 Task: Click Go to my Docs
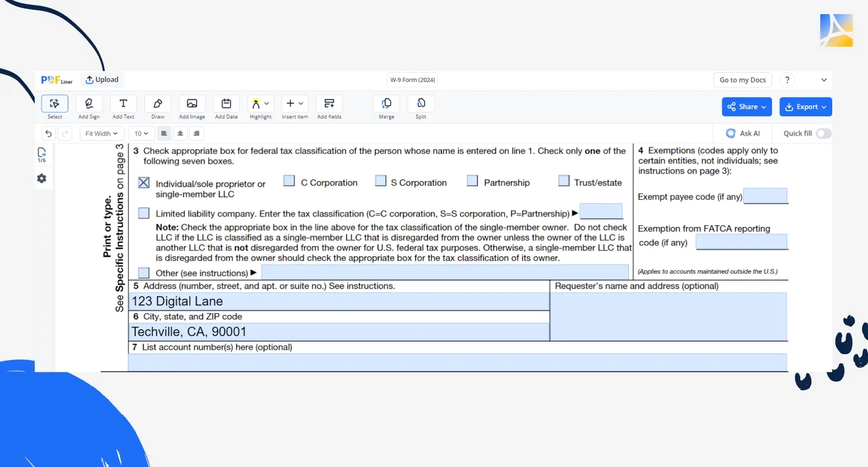pyautogui.click(x=743, y=80)
